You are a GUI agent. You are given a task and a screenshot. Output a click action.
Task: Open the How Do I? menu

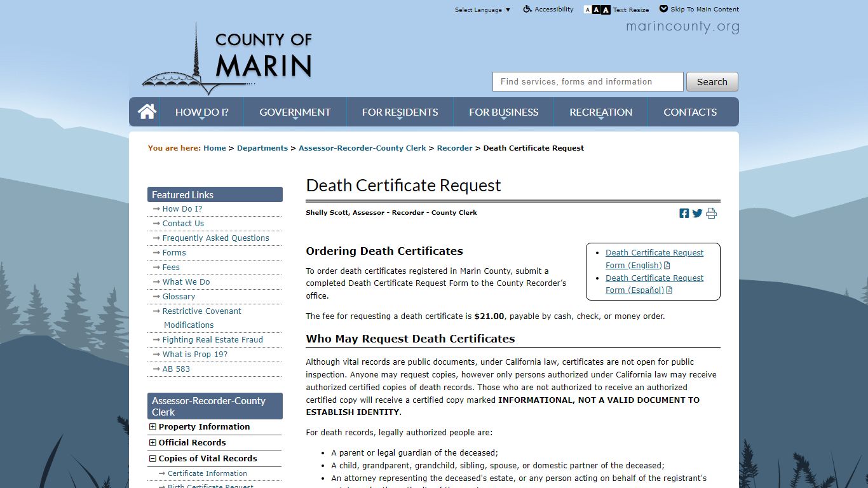(x=201, y=112)
